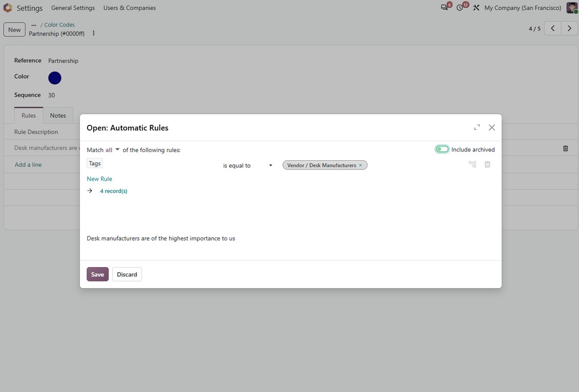This screenshot has width=579, height=392.
Task: Switch to the Rules tab
Action: 28,116
